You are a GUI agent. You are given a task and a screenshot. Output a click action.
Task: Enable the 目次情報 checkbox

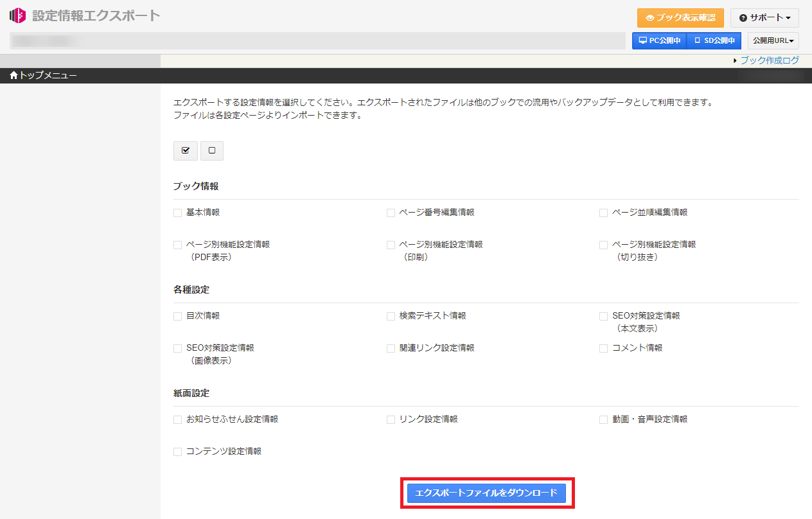coord(178,316)
